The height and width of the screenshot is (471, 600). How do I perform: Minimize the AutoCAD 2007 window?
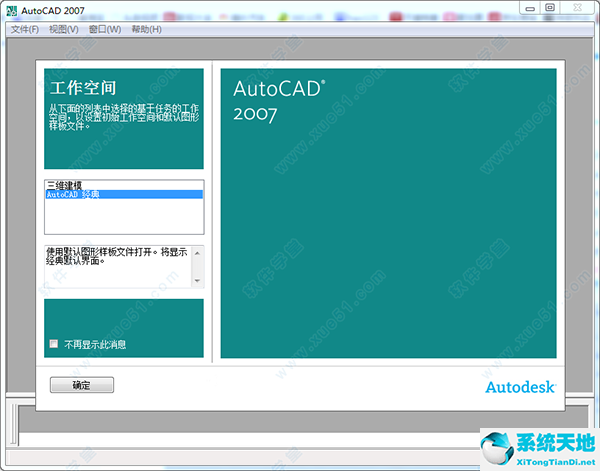pos(530,8)
